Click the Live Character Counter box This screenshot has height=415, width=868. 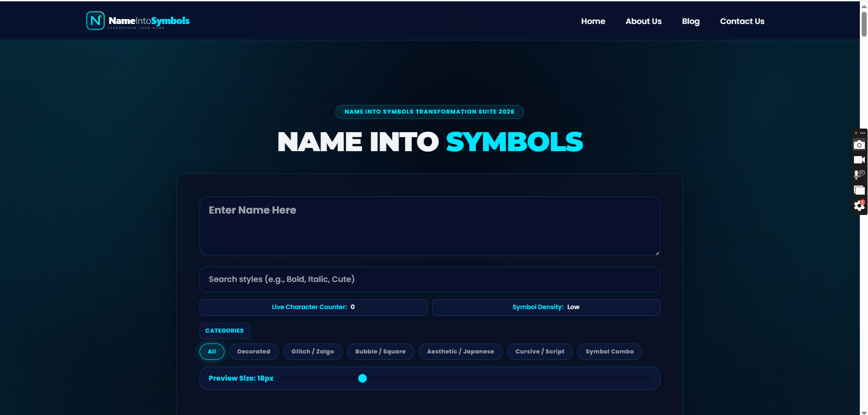313,307
